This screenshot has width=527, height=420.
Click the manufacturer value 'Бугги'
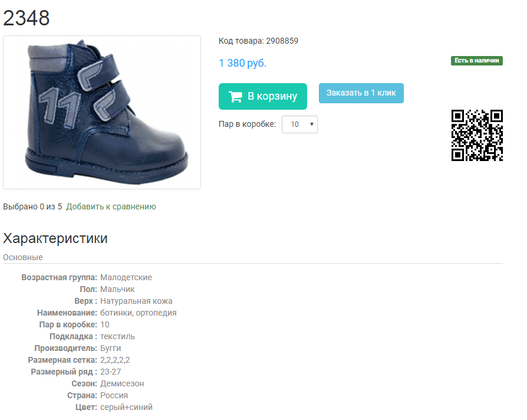[x=111, y=349]
